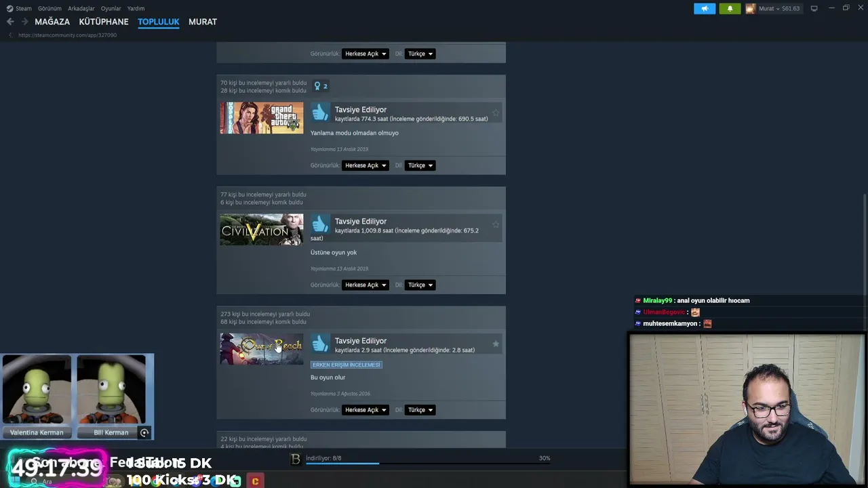This screenshot has height=488, width=868.
Task: Select the TOPLULUK tab
Action: point(159,22)
